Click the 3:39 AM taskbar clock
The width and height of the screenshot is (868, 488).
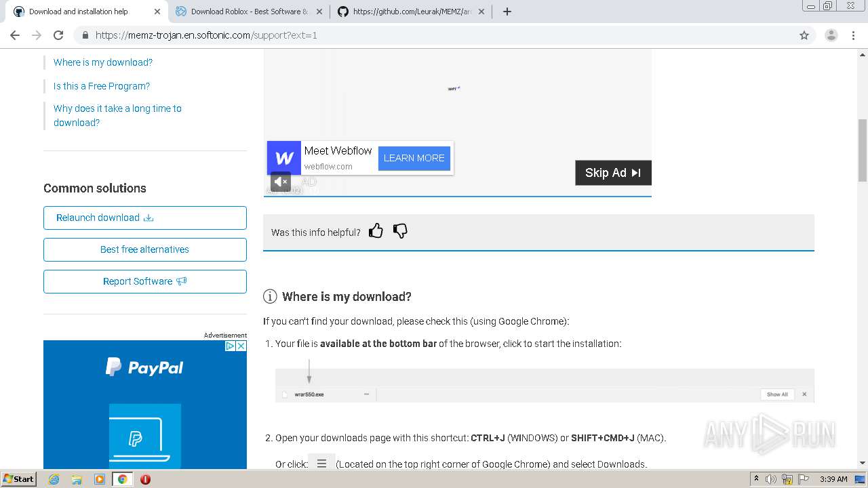coord(833,479)
